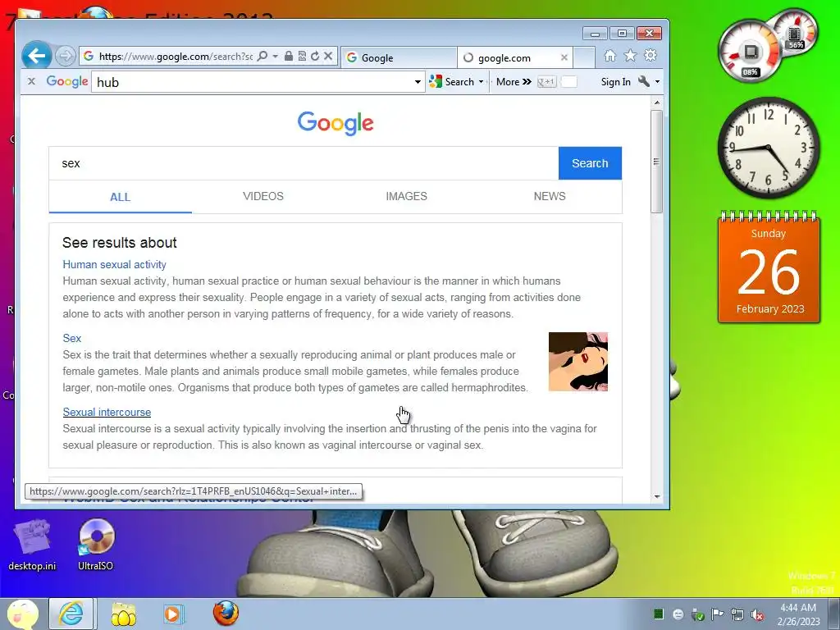Screen dimensions: 840x630
Task: Open the Sex result link
Action: (x=72, y=338)
